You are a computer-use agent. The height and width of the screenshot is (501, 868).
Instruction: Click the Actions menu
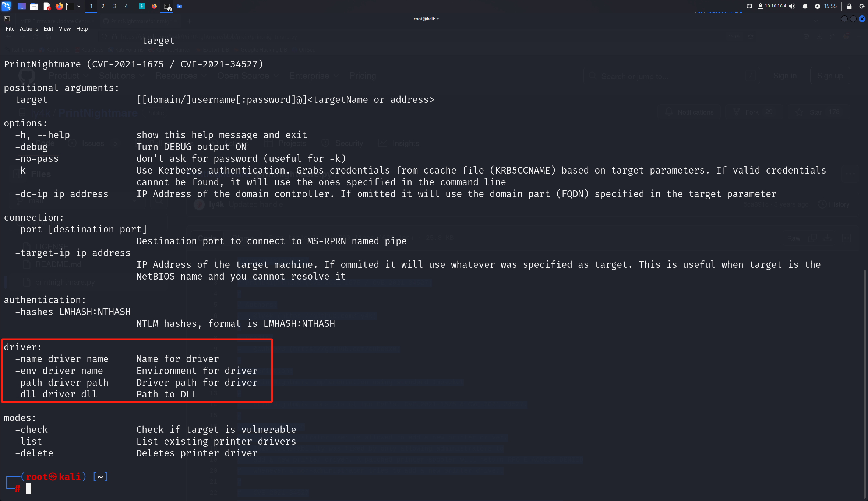coord(29,29)
